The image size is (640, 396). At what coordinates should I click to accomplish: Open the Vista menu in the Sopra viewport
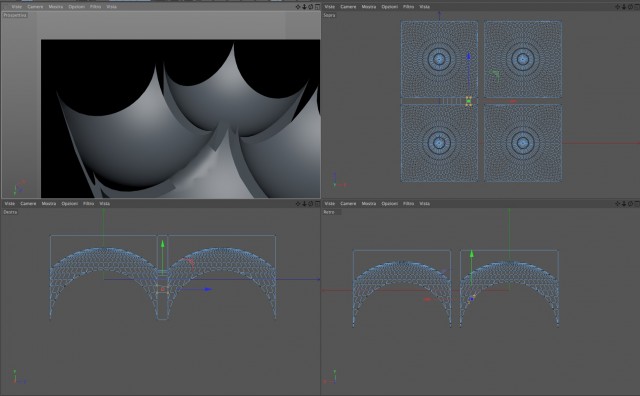pos(424,7)
